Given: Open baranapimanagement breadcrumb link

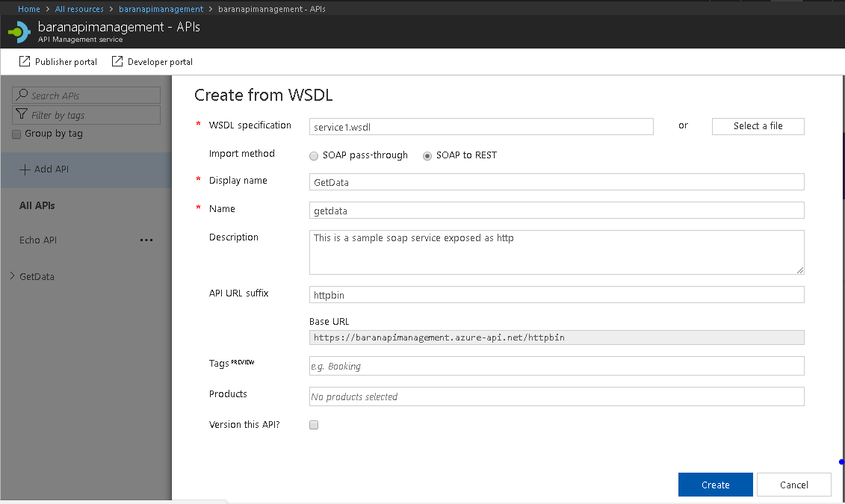Looking at the screenshot, I should click(x=161, y=9).
